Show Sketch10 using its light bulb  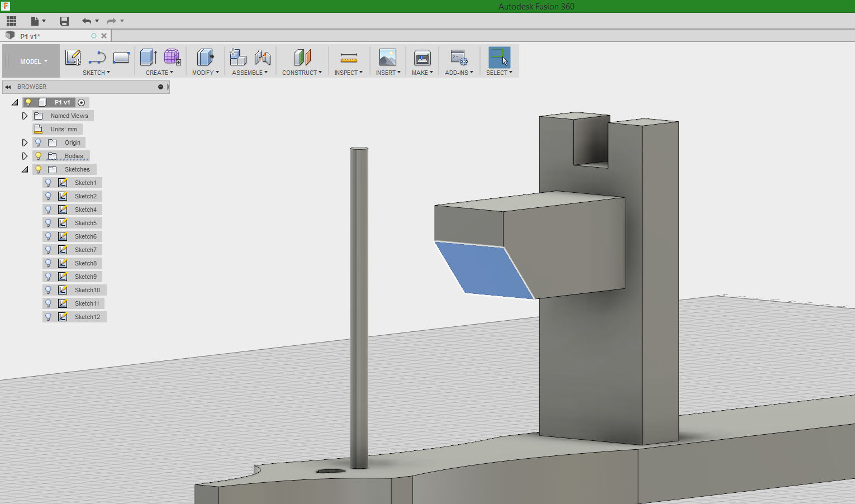49,290
